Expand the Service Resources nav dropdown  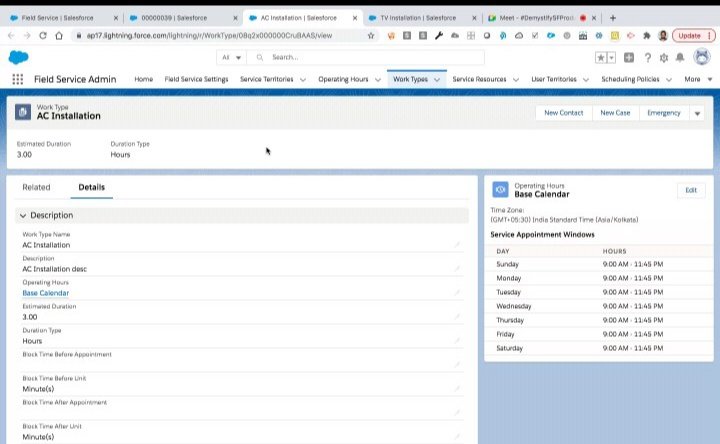[x=516, y=79]
